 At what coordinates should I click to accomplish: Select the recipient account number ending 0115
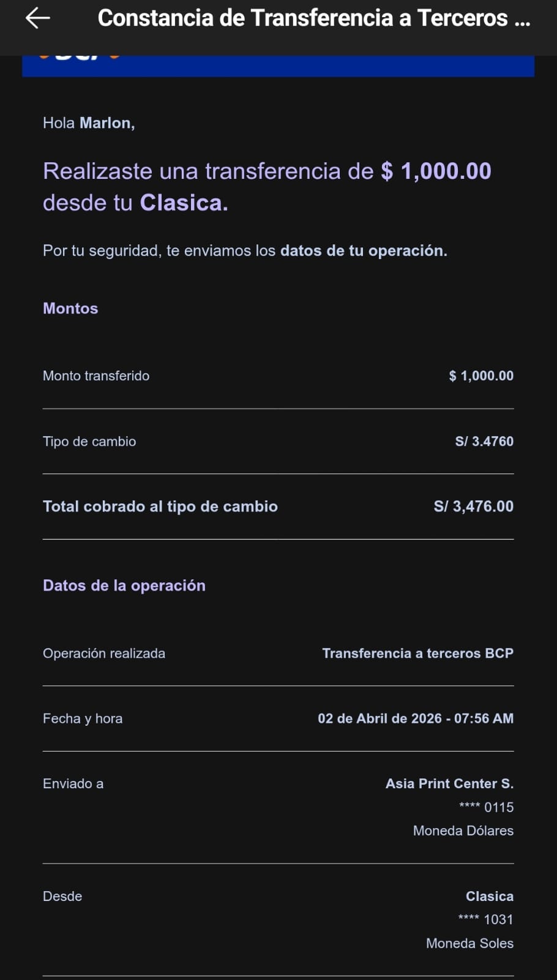pos(486,807)
